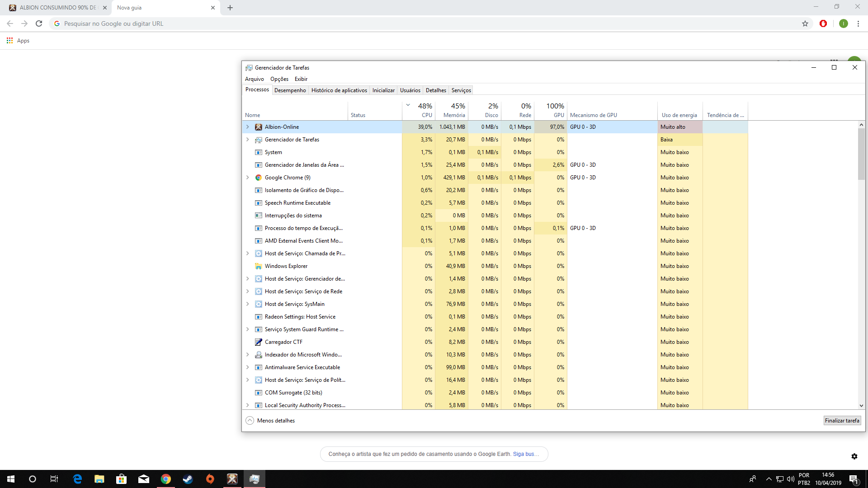Bookmark this page with the star icon
The image size is (868, 488).
805,23
